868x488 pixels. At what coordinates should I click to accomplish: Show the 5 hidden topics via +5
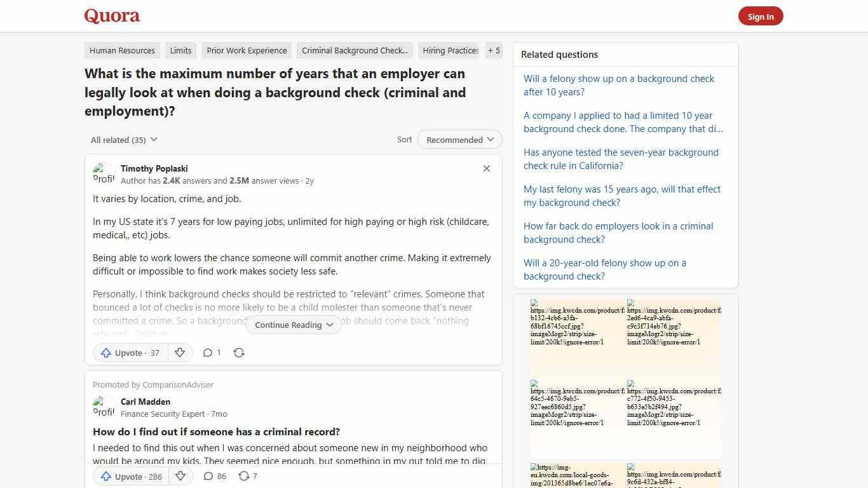[x=494, y=50]
